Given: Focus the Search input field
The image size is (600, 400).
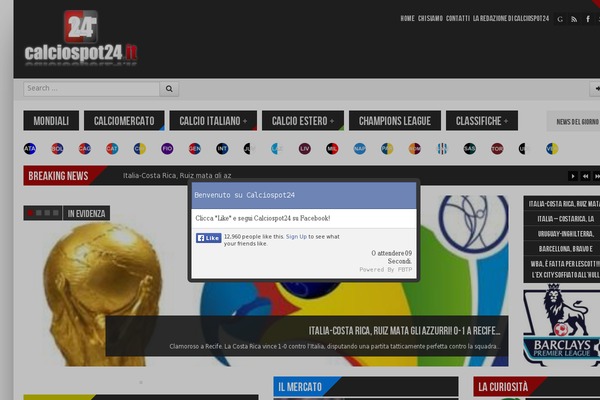Looking at the screenshot, I should pyautogui.click(x=92, y=89).
